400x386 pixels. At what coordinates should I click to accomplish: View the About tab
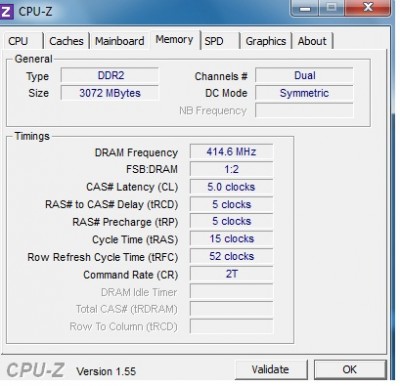(312, 41)
